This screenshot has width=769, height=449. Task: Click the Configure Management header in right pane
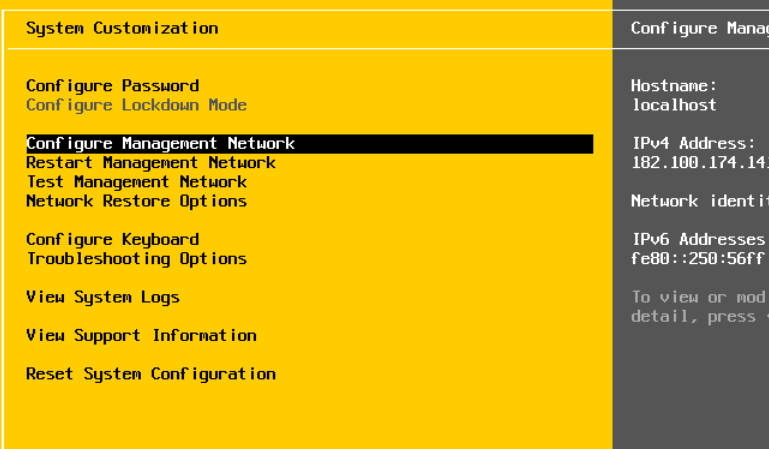(x=698, y=28)
